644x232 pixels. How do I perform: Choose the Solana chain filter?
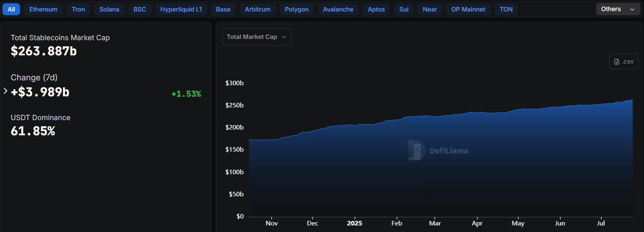[109, 9]
